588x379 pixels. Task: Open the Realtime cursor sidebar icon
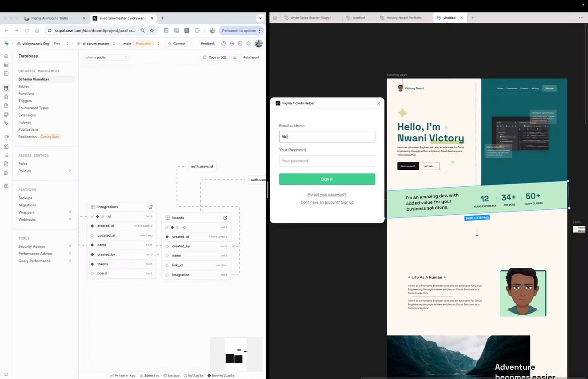(6, 123)
